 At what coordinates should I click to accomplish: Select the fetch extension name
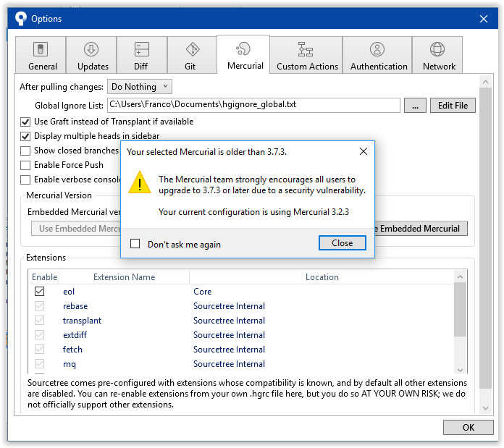coord(72,350)
